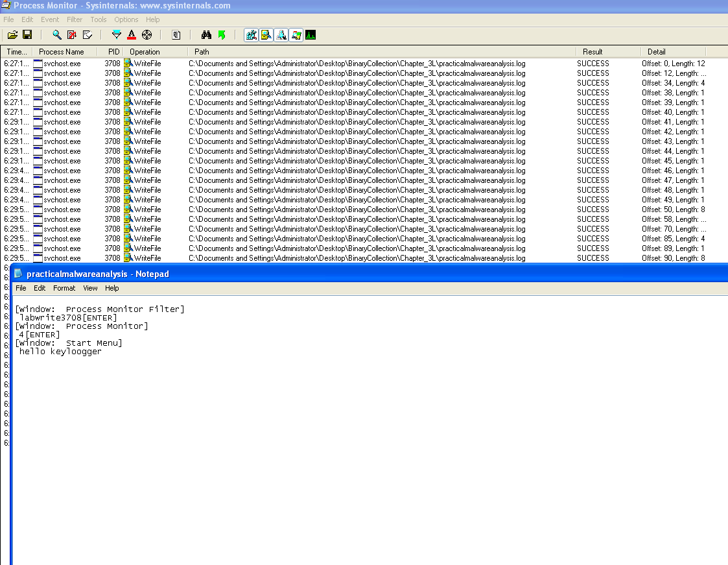Image resolution: width=728 pixels, height=565 pixels.
Task: Open the Highlight tool icon
Action: pyautogui.click(x=132, y=35)
